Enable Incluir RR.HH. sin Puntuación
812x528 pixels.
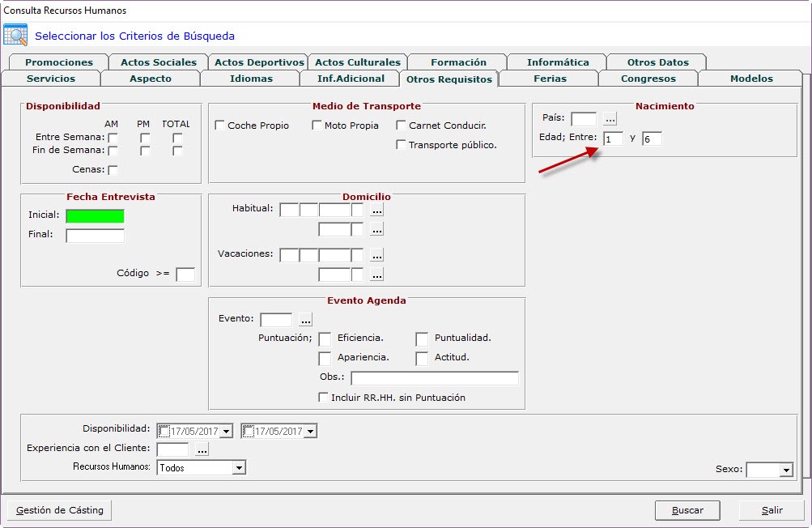323,398
